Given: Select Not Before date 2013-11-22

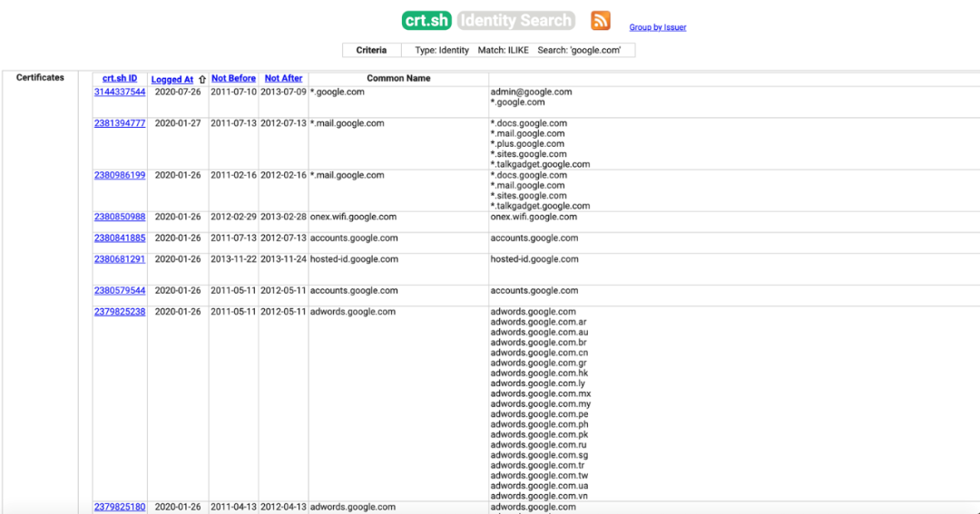Looking at the screenshot, I should tap(233, 259).
